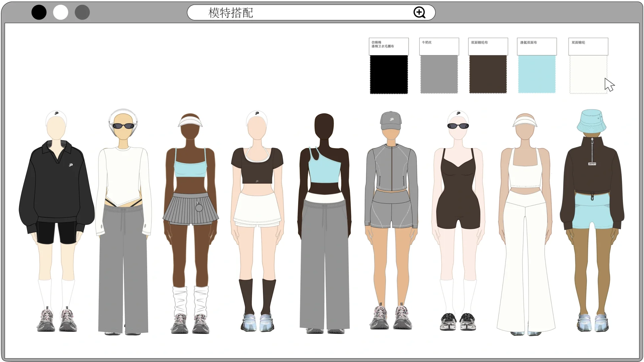Click the black circle button in the title bar
The height and width of the screenshot is (362, 644).
[39, 12]
